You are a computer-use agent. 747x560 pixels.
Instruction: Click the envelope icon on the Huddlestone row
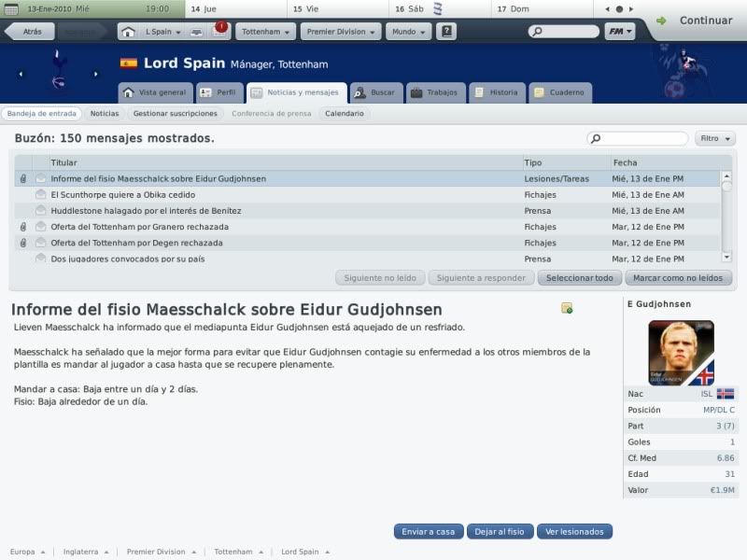coord(41,211)
